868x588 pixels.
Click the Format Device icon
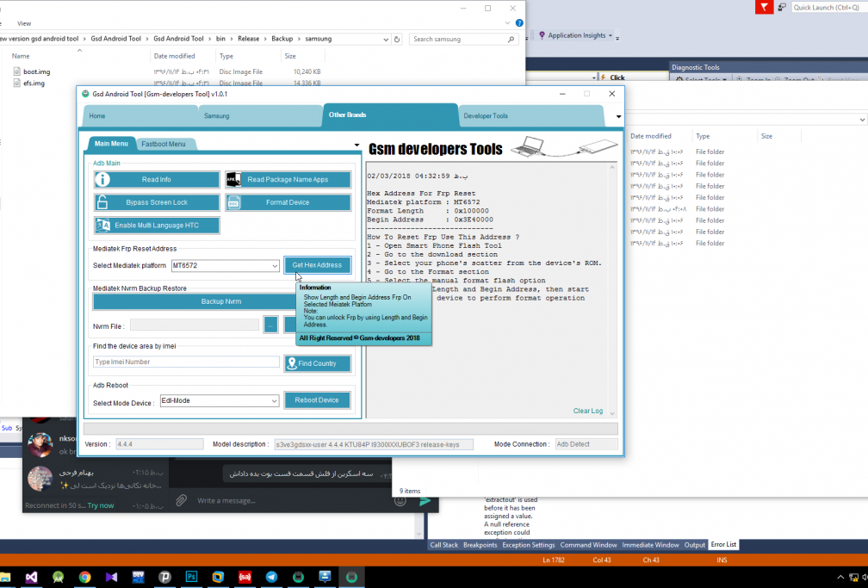[233, 202]
